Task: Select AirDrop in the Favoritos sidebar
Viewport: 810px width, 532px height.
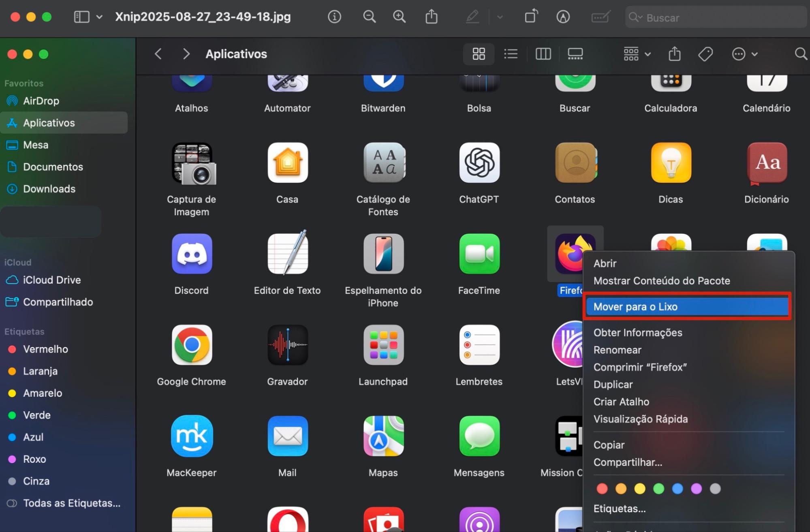Action: 41,100
